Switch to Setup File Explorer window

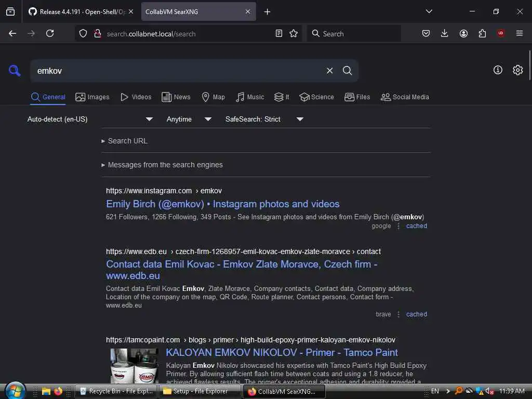pyautogui.click(x=200, y=391)
